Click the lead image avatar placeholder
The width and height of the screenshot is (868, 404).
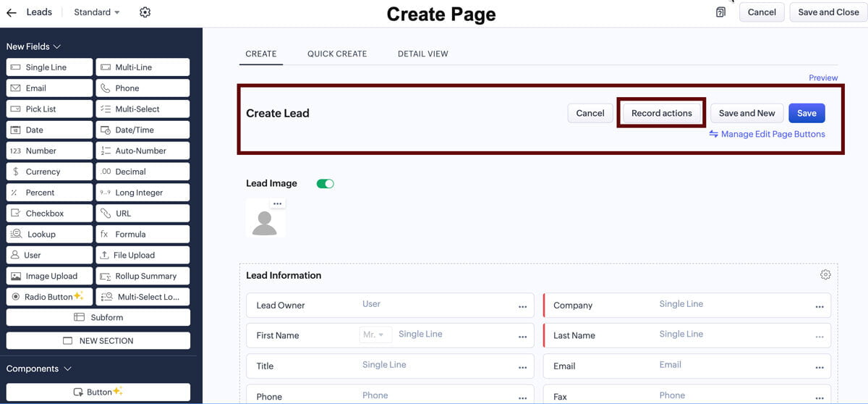(265, 219)
